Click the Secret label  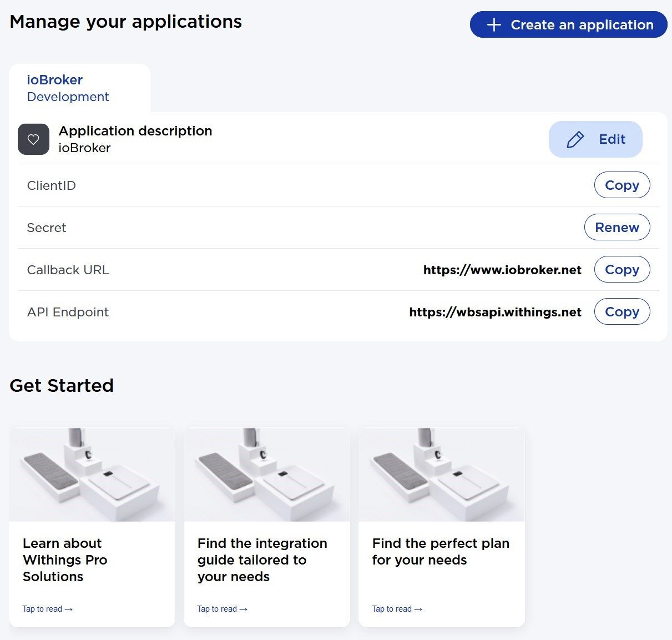(x=47, y=228)
